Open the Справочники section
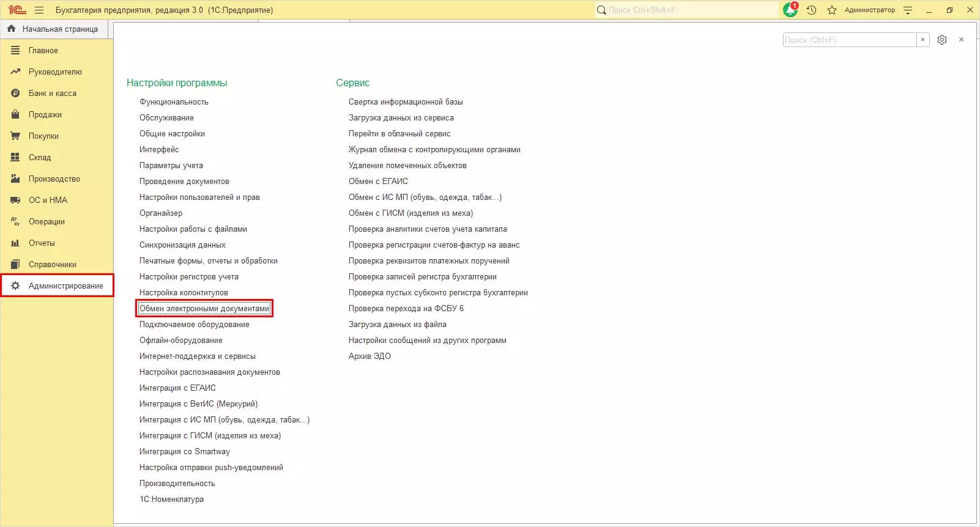The image size is (980, 527). (x=56, y=264)
